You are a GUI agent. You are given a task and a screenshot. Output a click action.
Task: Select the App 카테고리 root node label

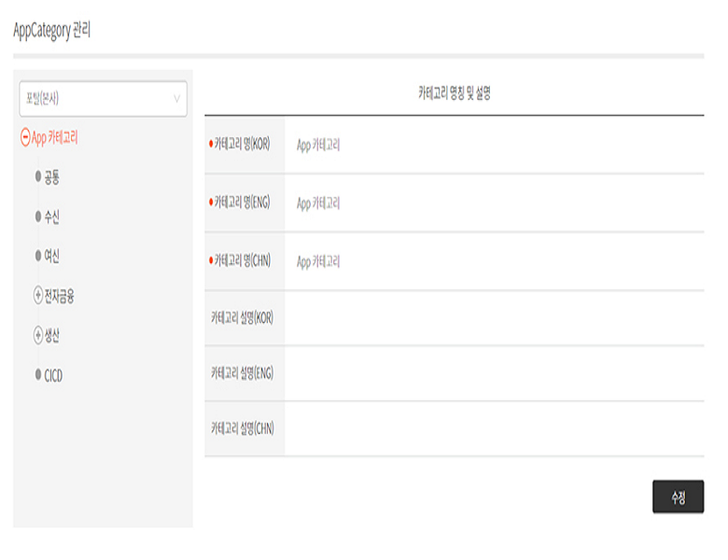click(55, 138)
